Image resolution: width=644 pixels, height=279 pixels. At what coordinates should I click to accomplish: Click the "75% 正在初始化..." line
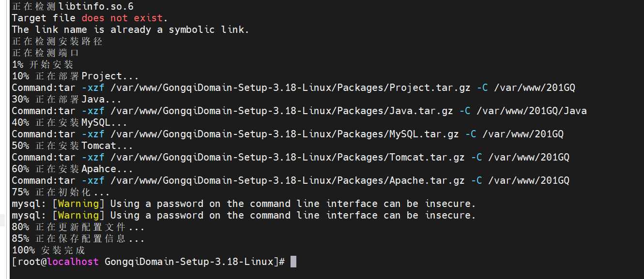pyautogui.click(x=61, y=192)
